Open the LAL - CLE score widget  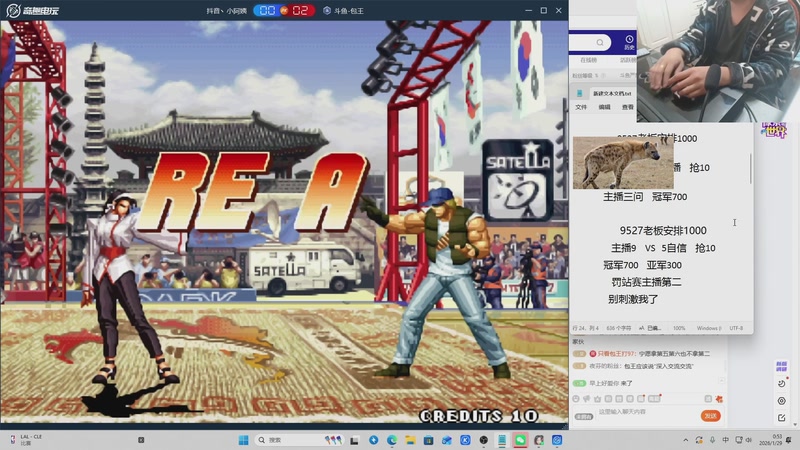[x=26, y=440]
